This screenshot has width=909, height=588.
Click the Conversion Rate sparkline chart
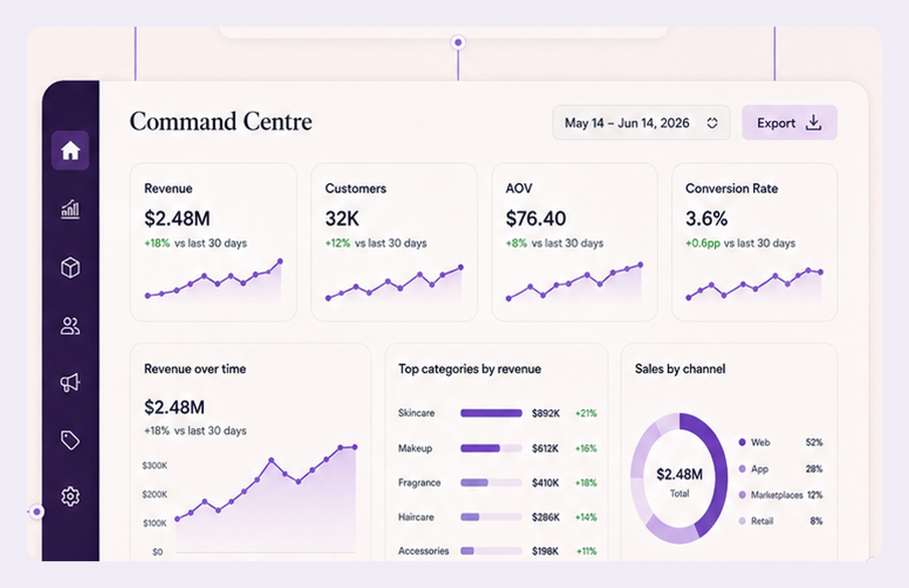pos(754,284)
